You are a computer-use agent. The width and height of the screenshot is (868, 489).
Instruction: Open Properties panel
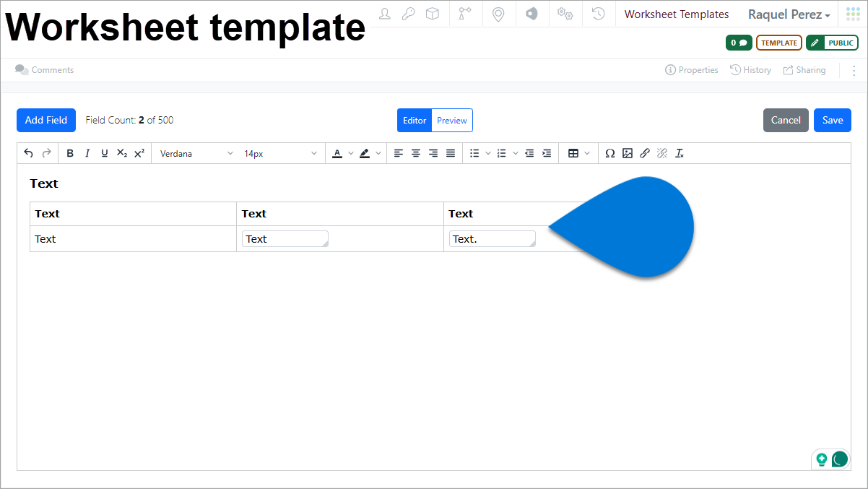pyautogui.click(x=692, y=70)
